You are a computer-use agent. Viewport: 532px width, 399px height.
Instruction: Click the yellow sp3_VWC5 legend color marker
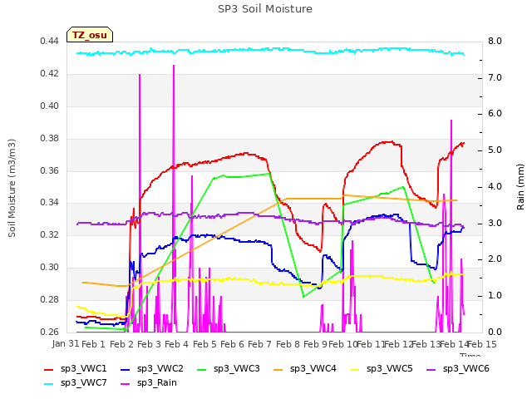click(x=355, y=370)
